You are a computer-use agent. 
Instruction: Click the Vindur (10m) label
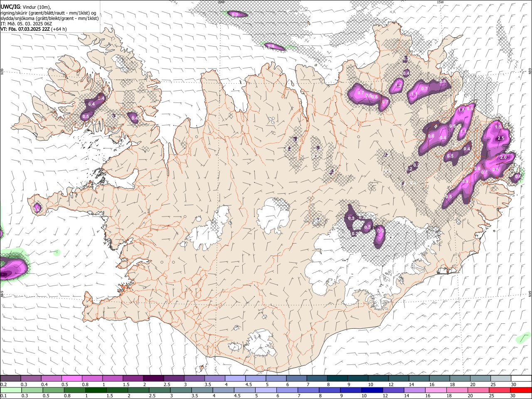pos(36,7)
